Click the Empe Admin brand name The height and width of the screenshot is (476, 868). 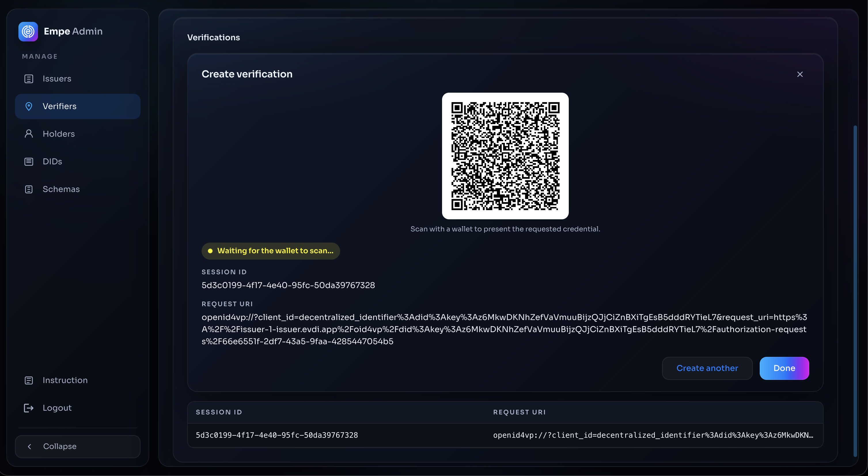[x=73, y=31]
